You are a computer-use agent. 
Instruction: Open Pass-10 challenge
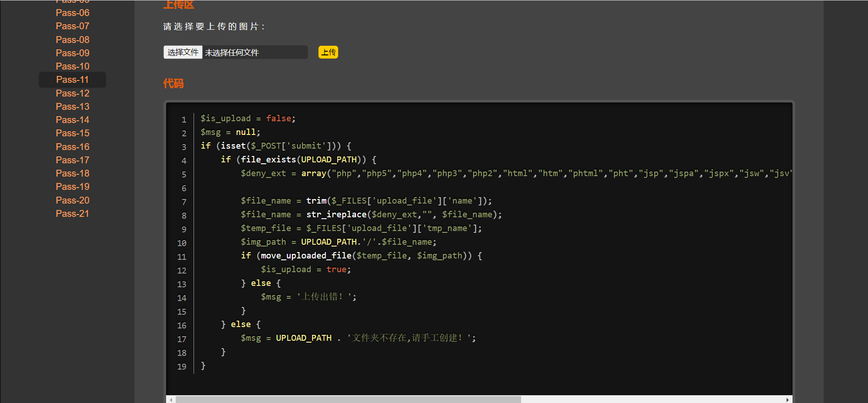point(72,66)
